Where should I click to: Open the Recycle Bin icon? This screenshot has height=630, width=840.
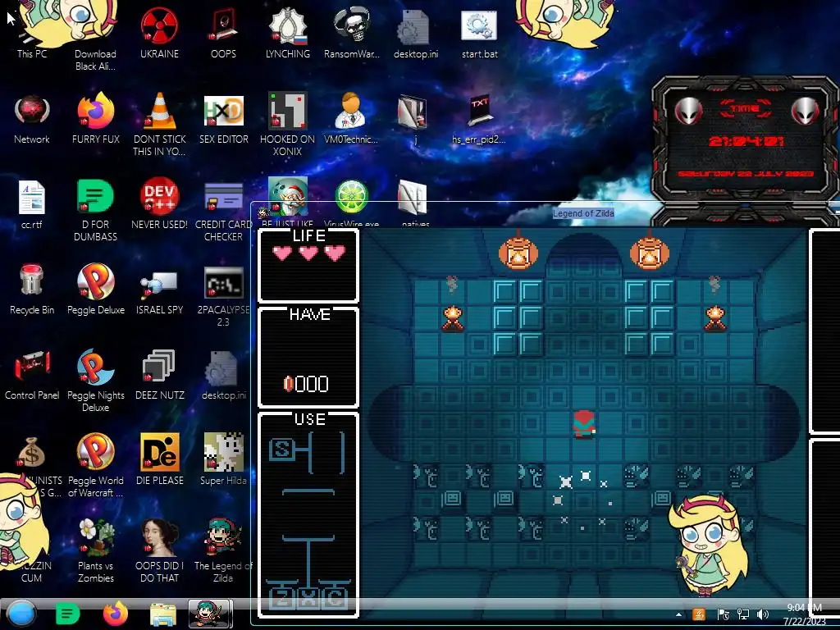(32, 290)
